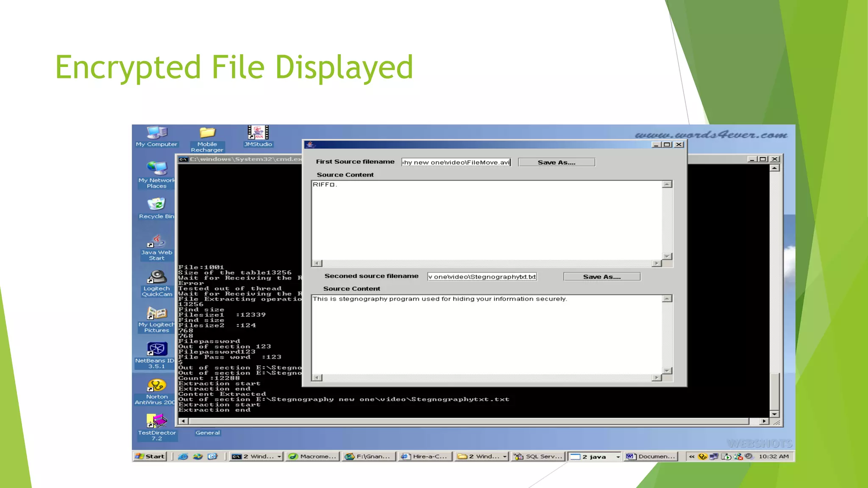Open the Recycle Bin icon

click(x=156, y=208)
